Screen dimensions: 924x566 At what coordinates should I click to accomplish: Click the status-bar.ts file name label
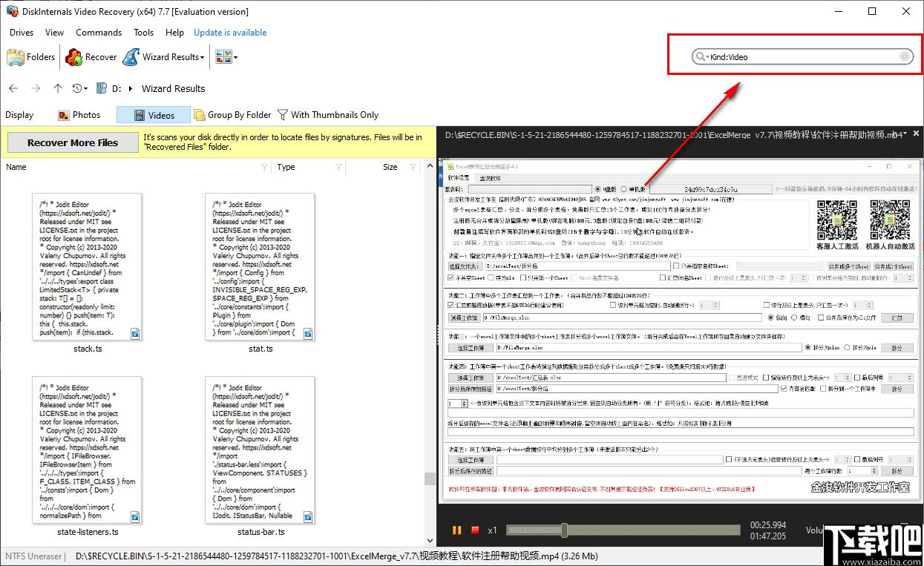pyautogui.click(x=261, y=532)
